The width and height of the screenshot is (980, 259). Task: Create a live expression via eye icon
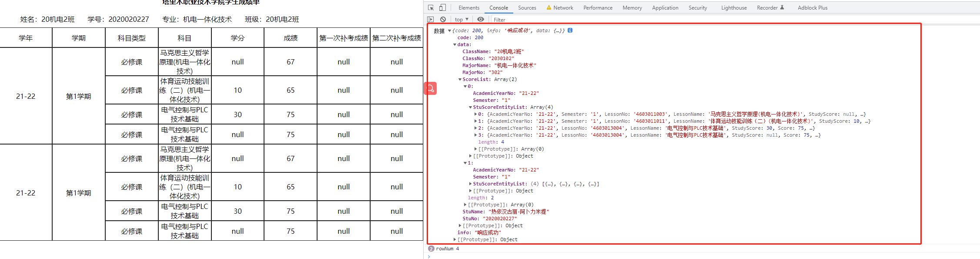point(480,20)
